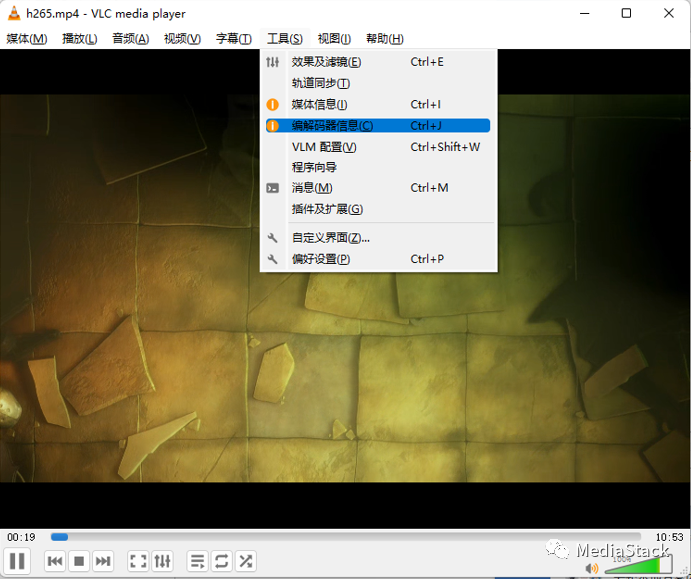
Task: Choose 偏好设置(P) from the menu
Action: coord(321,259)
